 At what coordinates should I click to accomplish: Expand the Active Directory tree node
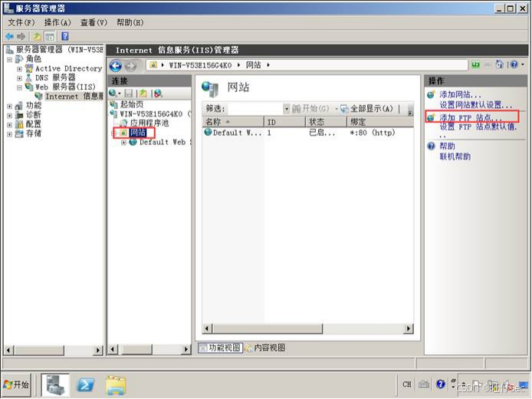[19, 69]
